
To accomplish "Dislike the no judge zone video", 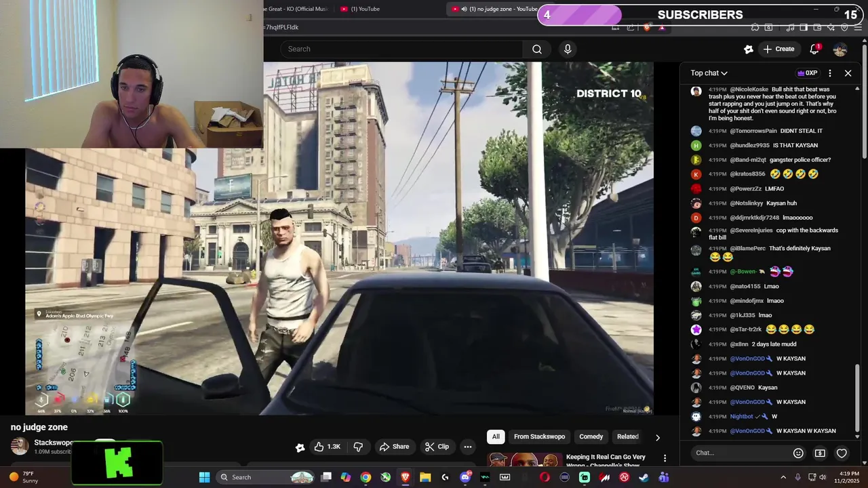I will 358,447.
